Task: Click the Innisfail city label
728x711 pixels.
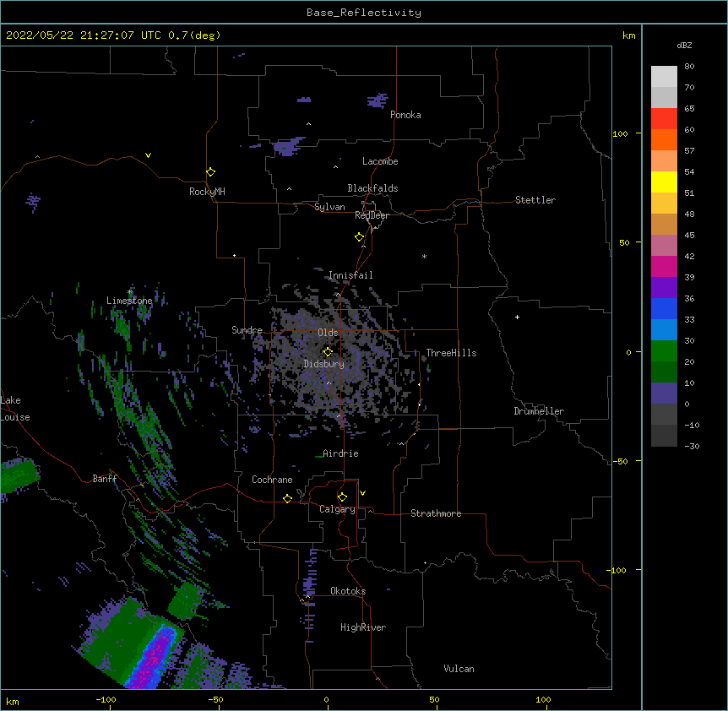Action: 350,275
